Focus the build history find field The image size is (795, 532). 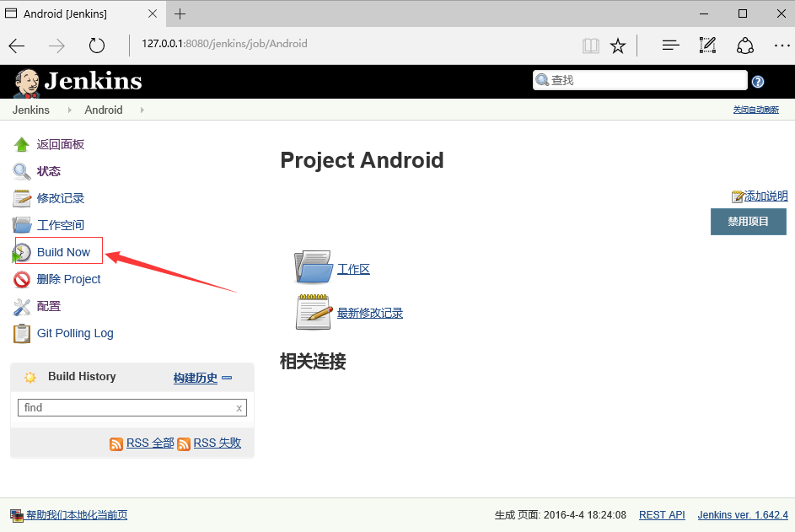coord(132,408)
